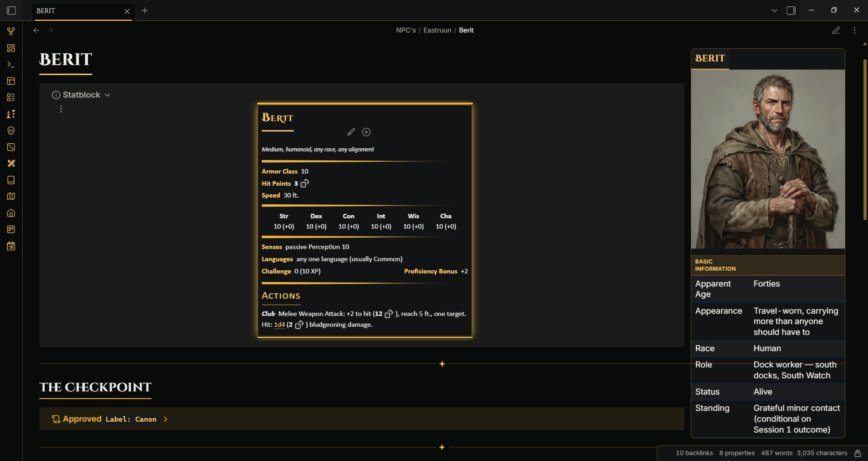Select the BERIT tab
This screenshot has width=868, height=461.
[x=82, y=11]
